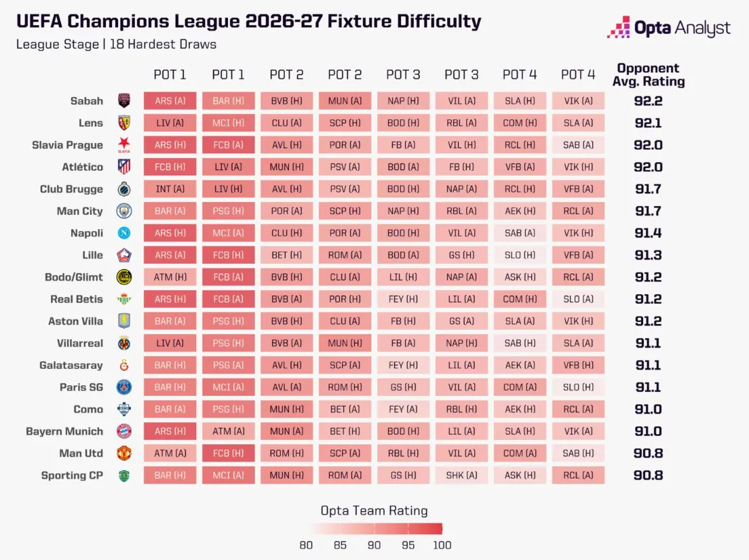Select the Bayern Munich badge icon
This screenshot has height=560, width=749.
click(124, 431)
